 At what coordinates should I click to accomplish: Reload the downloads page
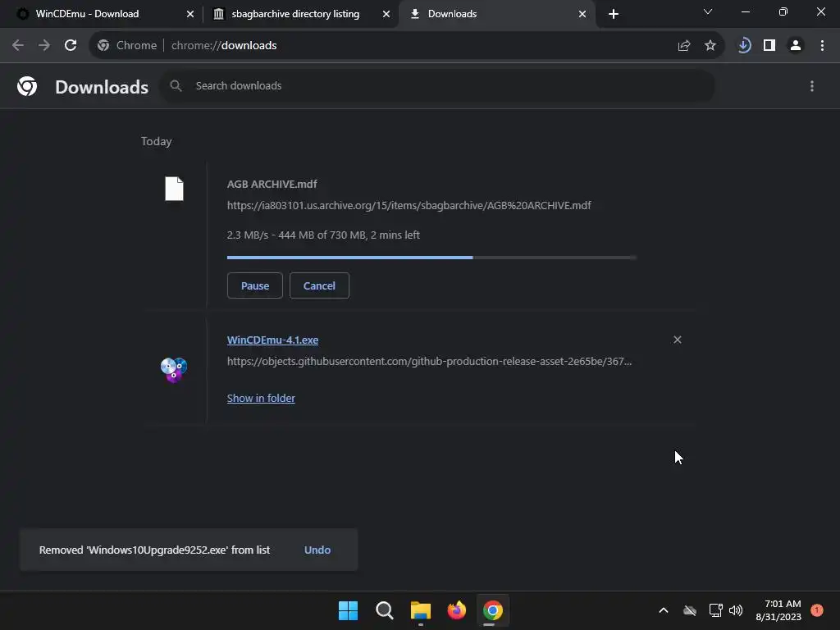coord(71,46)
